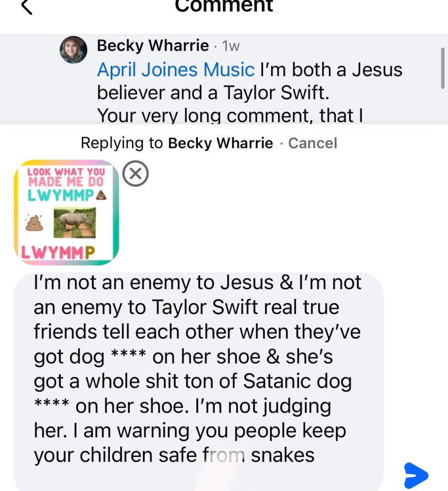Tap the small poop emoji beside LWYMMP

pos(101,195)
